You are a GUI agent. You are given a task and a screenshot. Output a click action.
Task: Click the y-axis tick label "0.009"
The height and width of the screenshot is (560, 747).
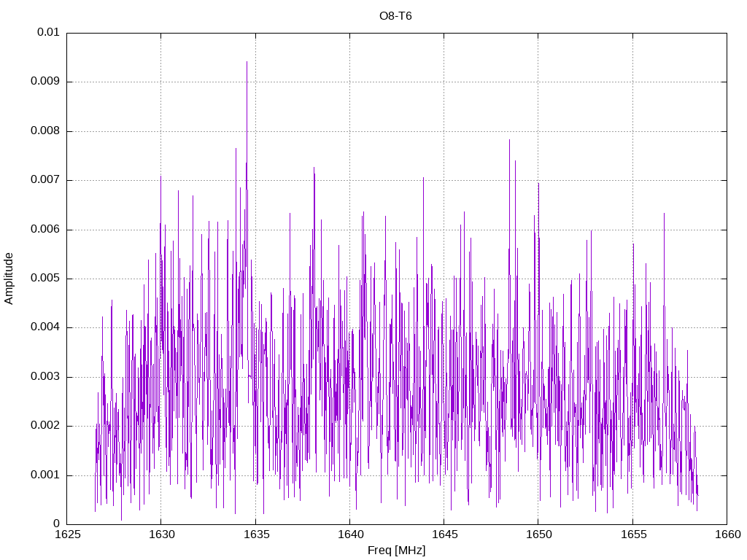(45, 82)
